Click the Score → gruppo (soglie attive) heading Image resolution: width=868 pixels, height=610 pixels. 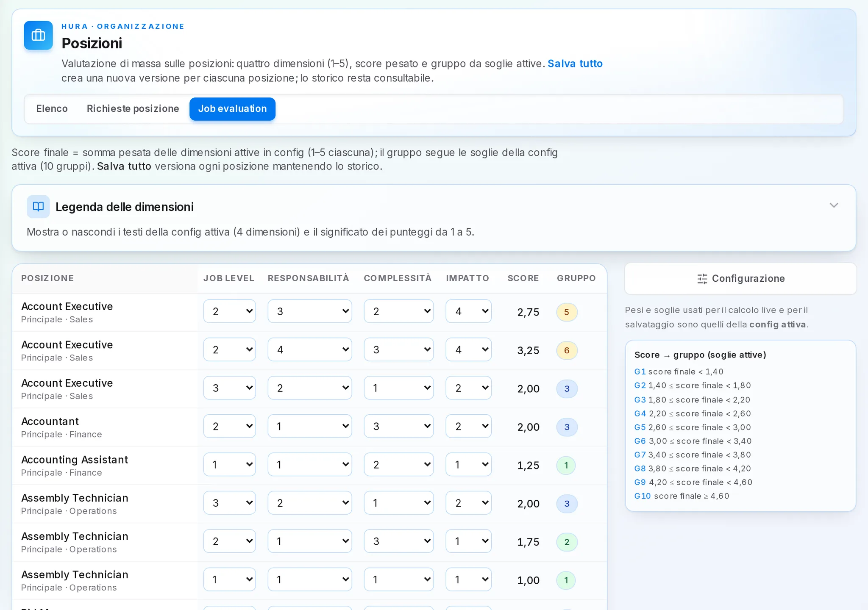700,355
